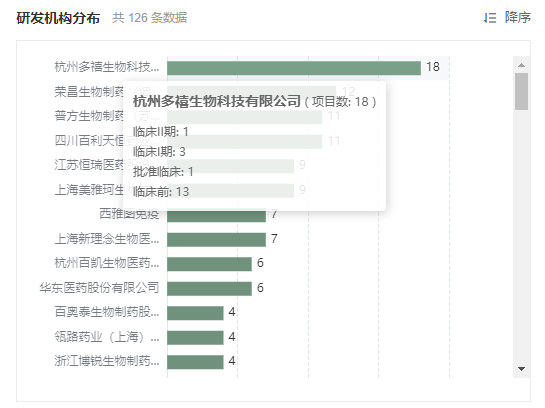Click the 共 126 条数据 count text
The image size is (545, 408).
(x=149, y=18)
